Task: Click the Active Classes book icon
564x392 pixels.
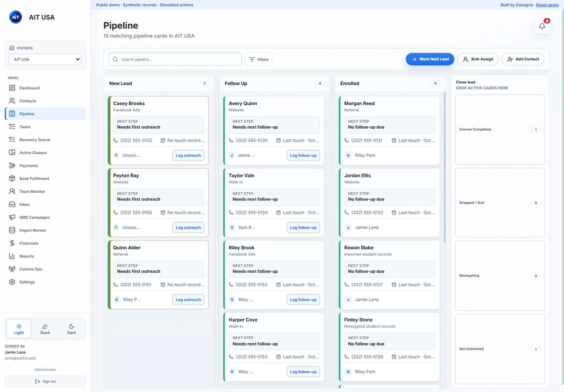Action: [x=12, y=153]
